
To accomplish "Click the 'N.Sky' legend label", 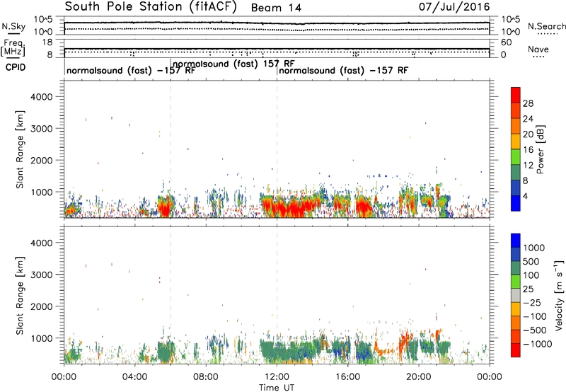I will click(13, 26).
